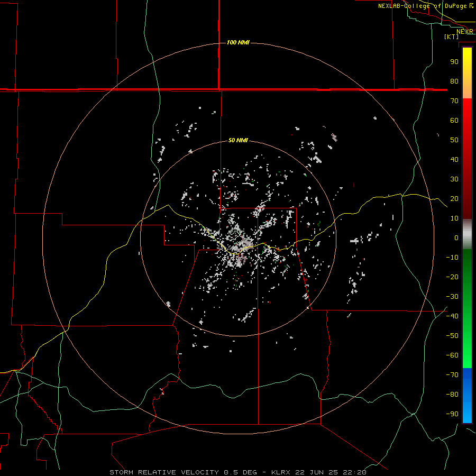
Task: Select the -50 value on velocity scale
Action: point(452,336)
